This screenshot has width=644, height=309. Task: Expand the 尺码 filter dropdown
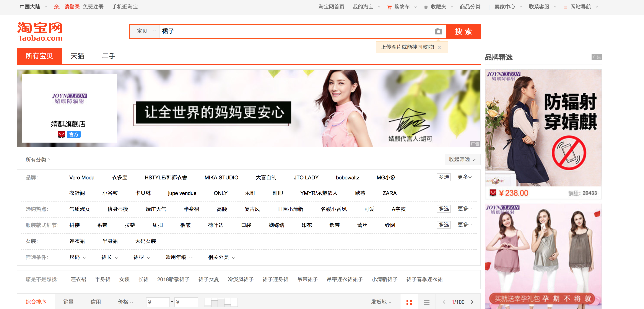[x=78, y=257]
